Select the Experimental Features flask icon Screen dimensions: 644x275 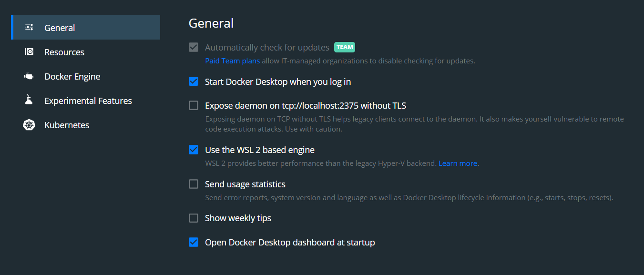point(29,100)
